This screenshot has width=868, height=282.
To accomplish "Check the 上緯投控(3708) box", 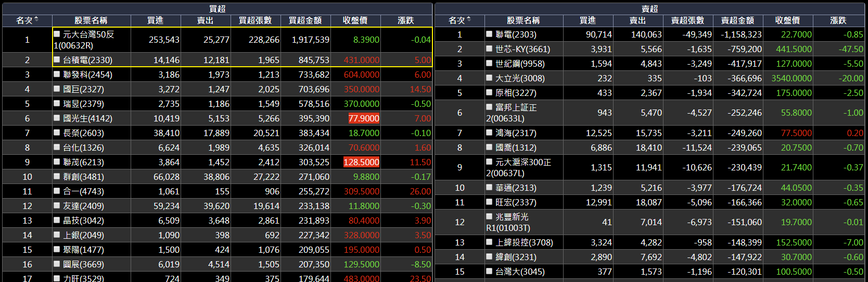I will (489, 242).
